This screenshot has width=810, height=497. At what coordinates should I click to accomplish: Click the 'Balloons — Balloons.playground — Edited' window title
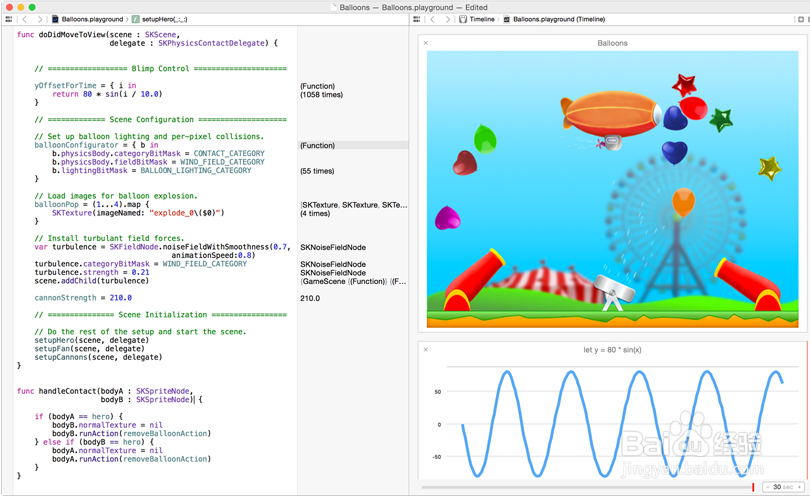click(x=413, y=7)
